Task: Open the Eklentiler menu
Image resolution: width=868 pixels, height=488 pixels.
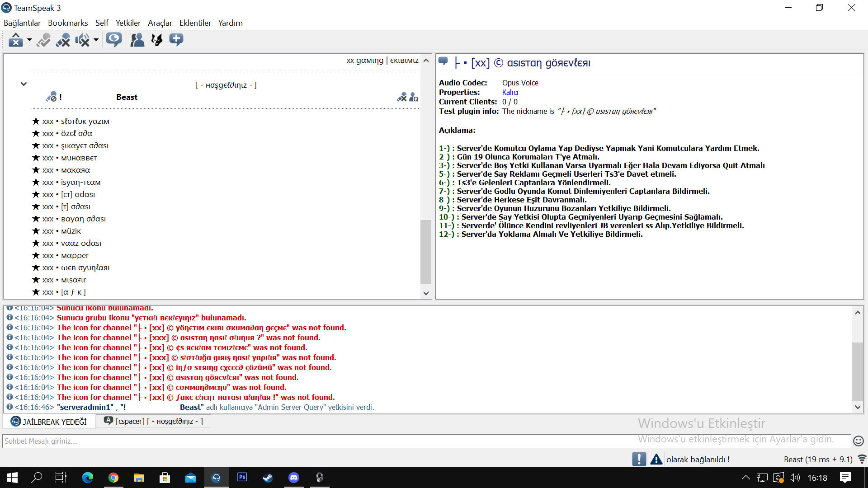Action: click(195, 23)
